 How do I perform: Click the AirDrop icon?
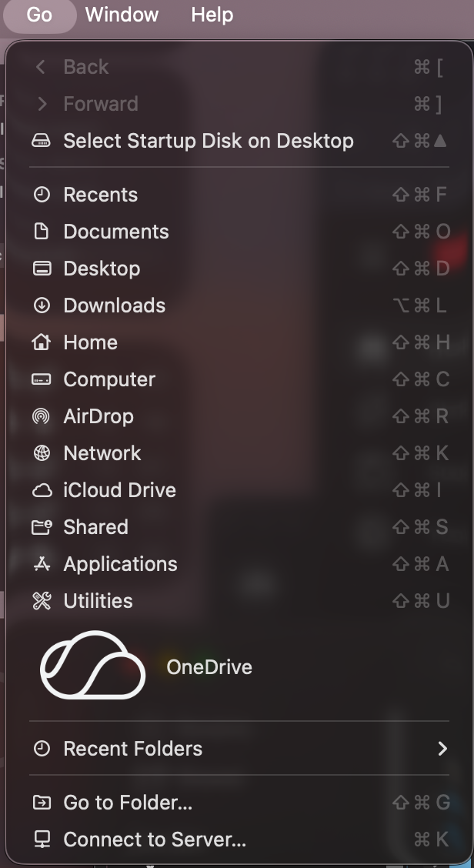pyautogui.click(x=42, y=416)
